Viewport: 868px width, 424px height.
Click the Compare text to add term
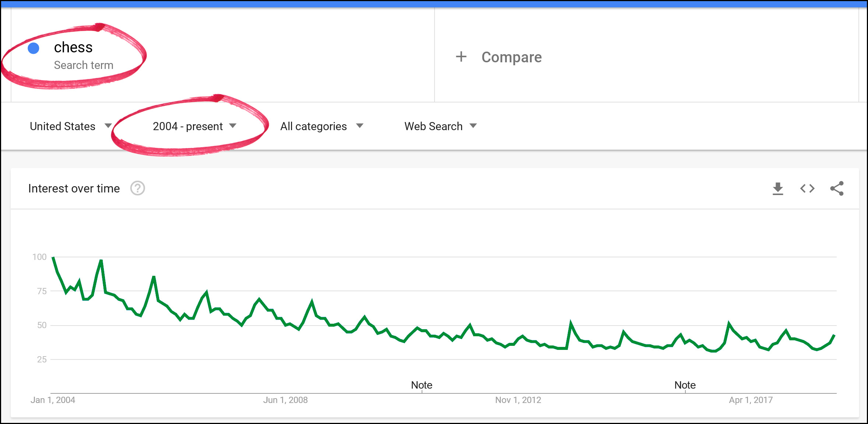511,57
